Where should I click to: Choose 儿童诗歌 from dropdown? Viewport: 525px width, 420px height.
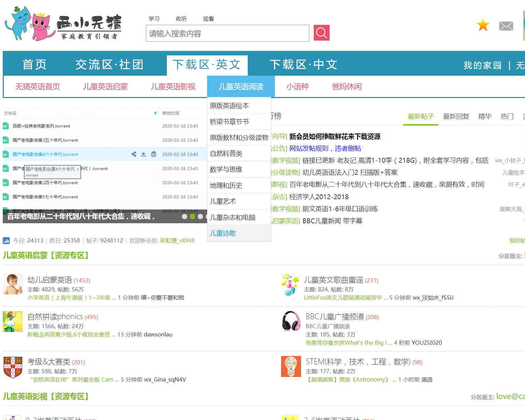[x=239, y=233]
